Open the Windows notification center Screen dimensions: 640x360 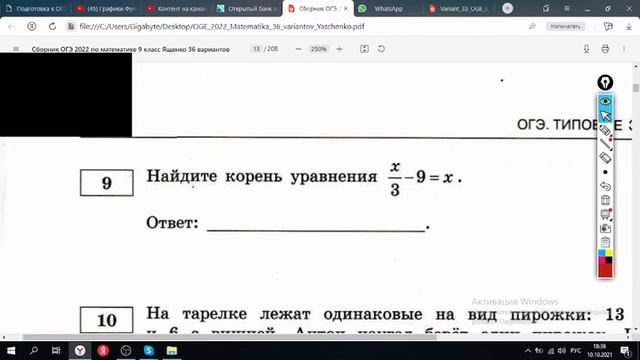tap(625, 350)
